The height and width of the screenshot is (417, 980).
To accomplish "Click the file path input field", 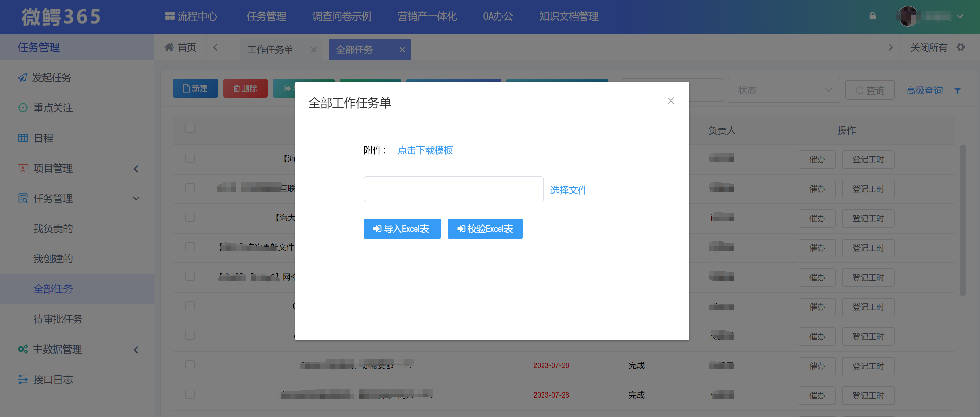I will tap(453, 189).
